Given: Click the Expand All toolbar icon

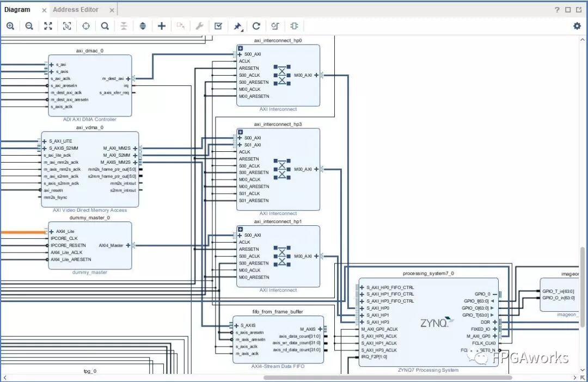Looking at the screenshot, I should pyautogui.click(x=143, y=26).
